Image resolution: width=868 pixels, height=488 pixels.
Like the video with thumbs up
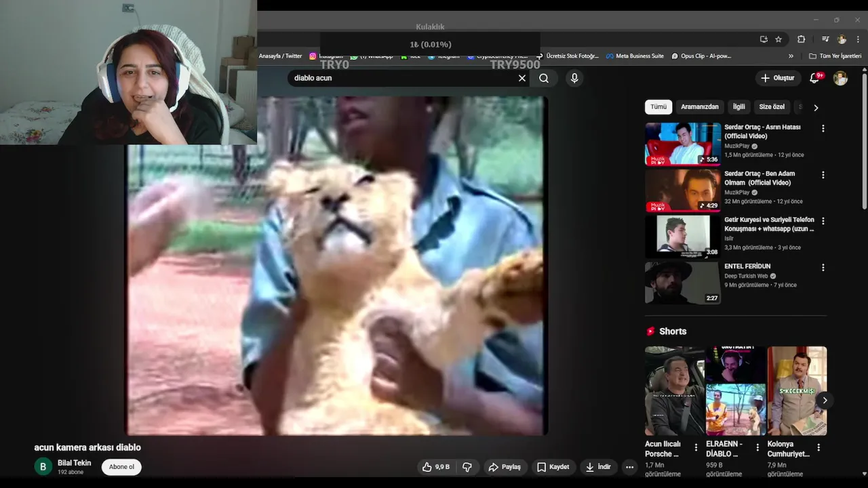coord(435,467)
